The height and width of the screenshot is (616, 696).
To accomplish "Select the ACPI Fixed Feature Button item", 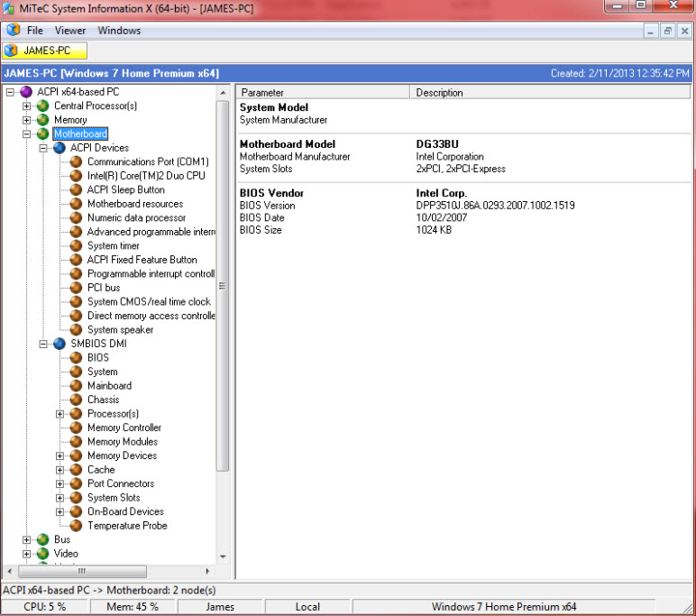I will pos(142,260).
